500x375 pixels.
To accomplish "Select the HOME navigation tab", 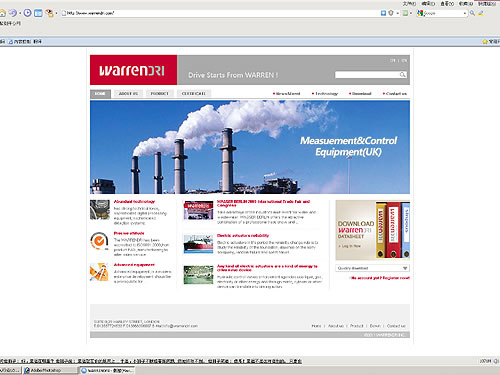I will coord(100,94).
